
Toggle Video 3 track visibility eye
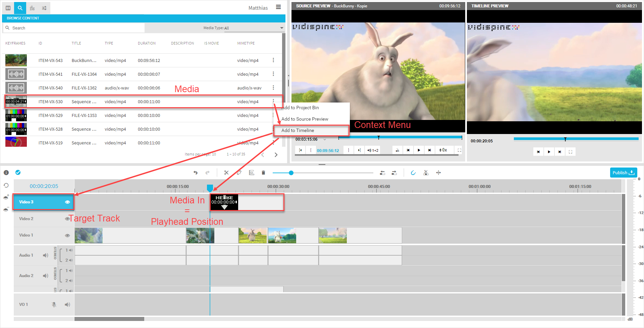[x=67, y=202]
